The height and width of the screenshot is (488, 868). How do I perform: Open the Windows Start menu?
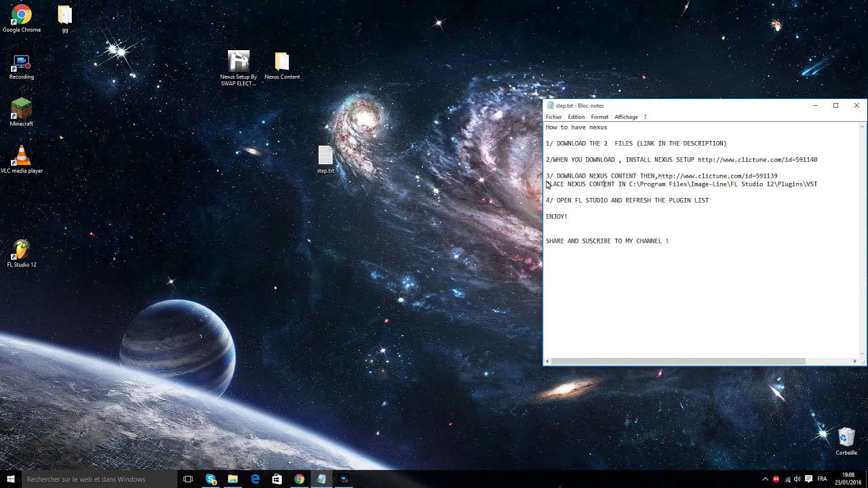pyautogui.click(x=11, y=479)
